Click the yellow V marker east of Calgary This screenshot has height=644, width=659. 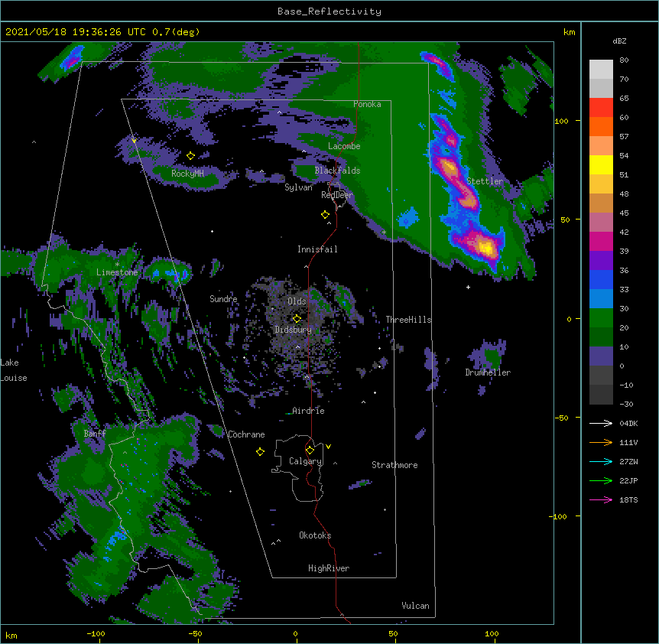[328, 447]
